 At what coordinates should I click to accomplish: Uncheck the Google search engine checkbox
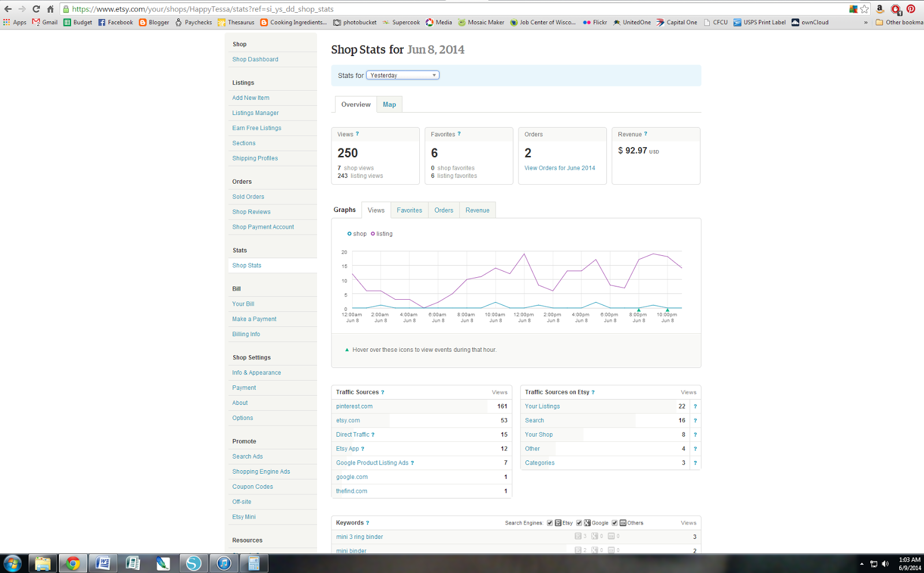click(x=579, y=523)
